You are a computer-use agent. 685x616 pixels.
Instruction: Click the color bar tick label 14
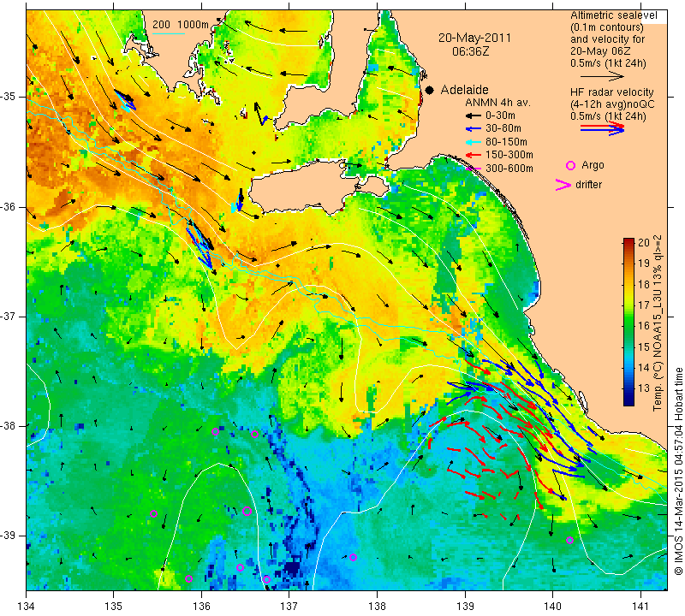[x=644, y=368]
